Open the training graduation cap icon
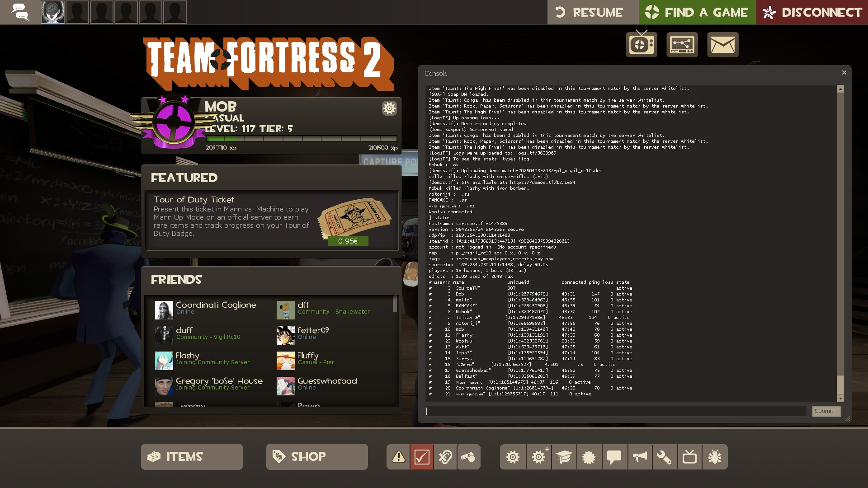The image size is (868, 488). [564, 457]
